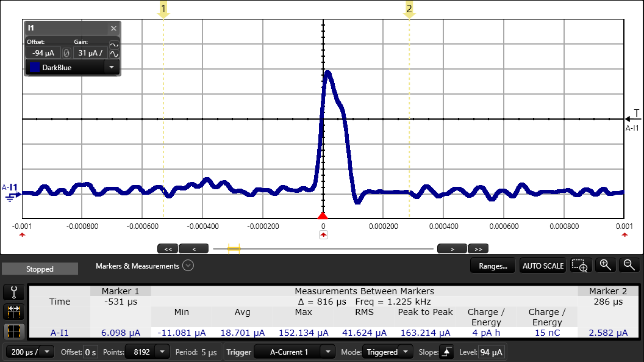Image resolution: width=644 pixels, height=362 pixels.
Task: Open the Ranges dialog
Action: tap(492, 265)
